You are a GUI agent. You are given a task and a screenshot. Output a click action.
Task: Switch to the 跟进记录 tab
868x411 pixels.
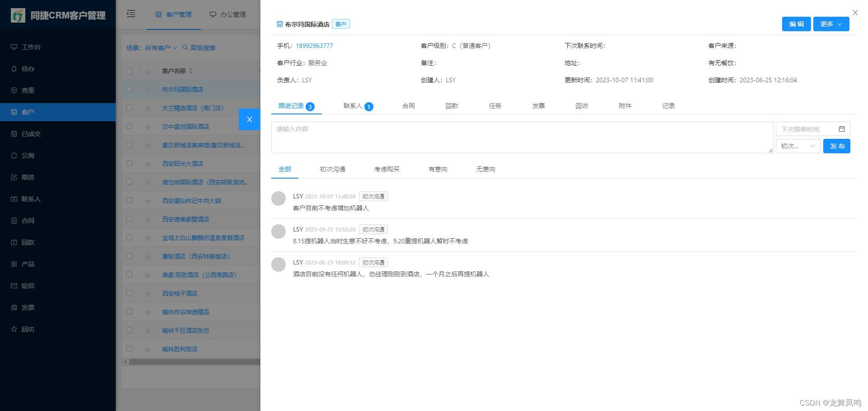tap(296, 106)
